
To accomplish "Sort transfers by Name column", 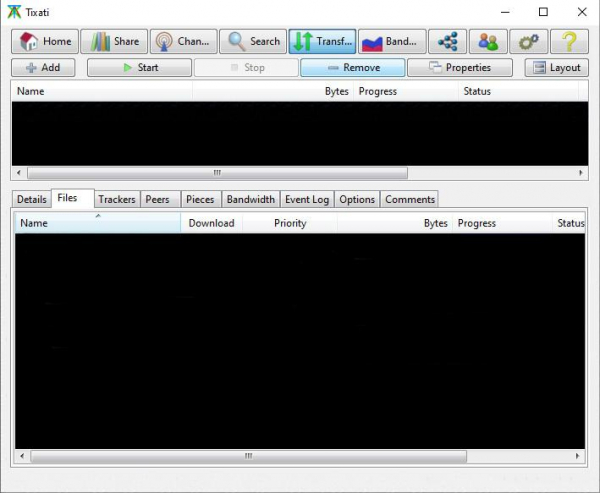I will 102,91.
